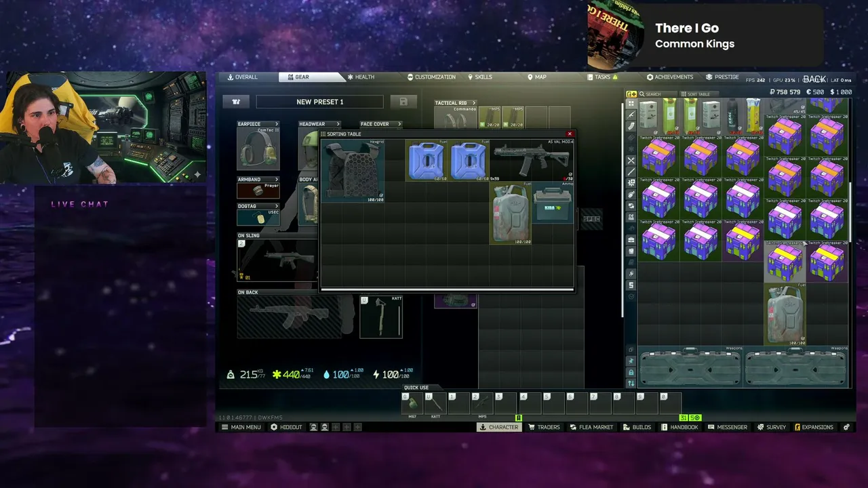Select the crossed-tools filter icon in stash sidebar

[x=631, y=161]
